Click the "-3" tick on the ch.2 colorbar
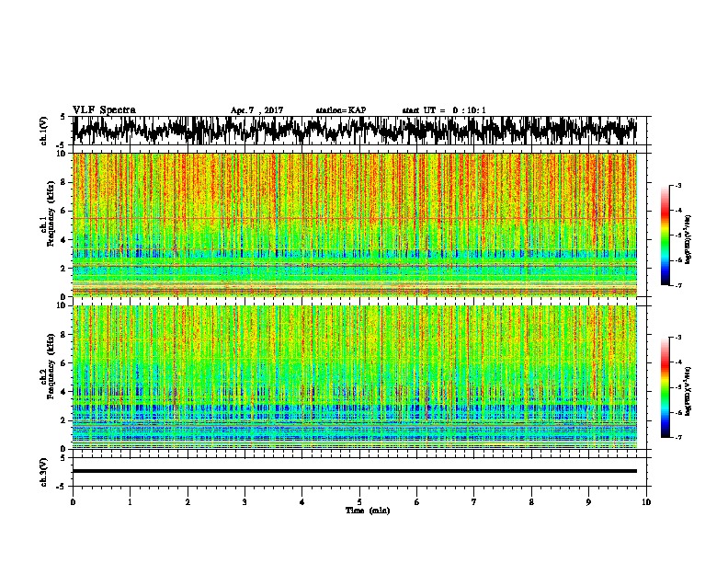728x563 pixels. point(678,338)
